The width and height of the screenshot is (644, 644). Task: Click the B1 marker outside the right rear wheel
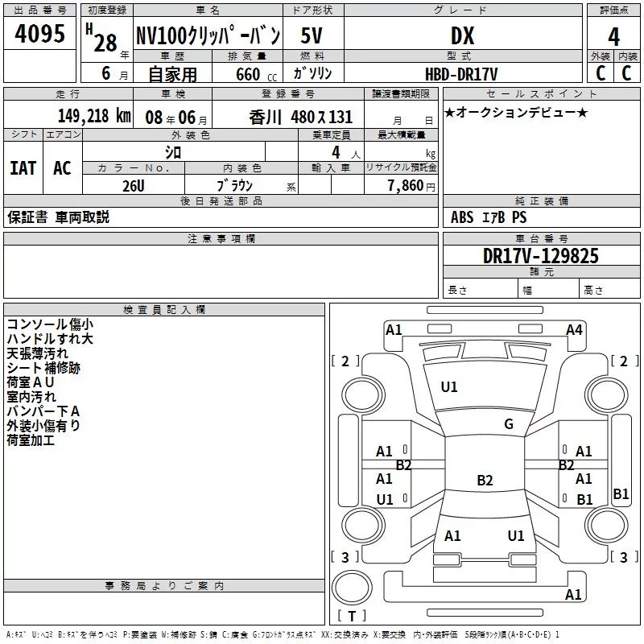[x=621, y=494]
